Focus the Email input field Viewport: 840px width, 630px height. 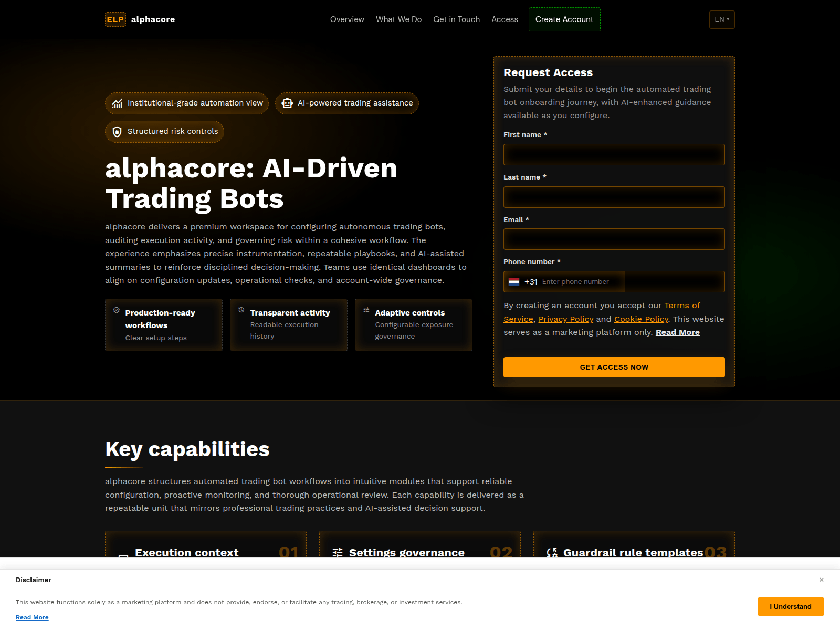pyautogui.click(x=614, y=239)
